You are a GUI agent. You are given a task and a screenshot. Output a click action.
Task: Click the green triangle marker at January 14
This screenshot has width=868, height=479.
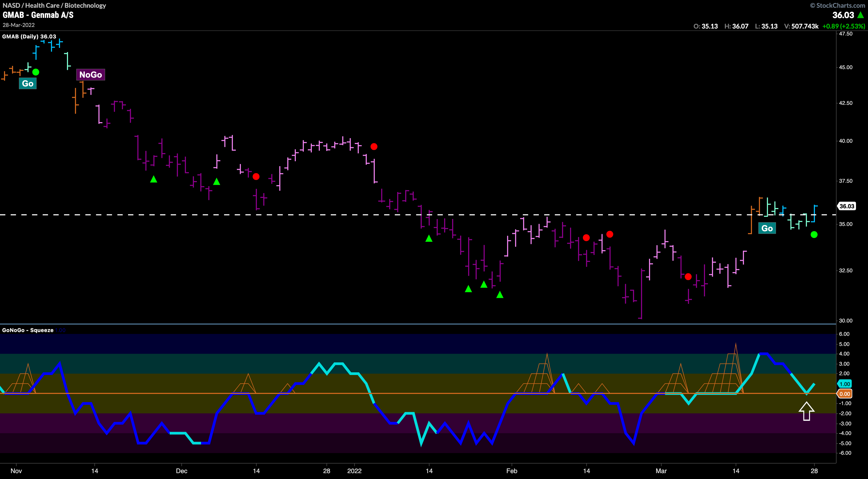(x=429, y=238)
